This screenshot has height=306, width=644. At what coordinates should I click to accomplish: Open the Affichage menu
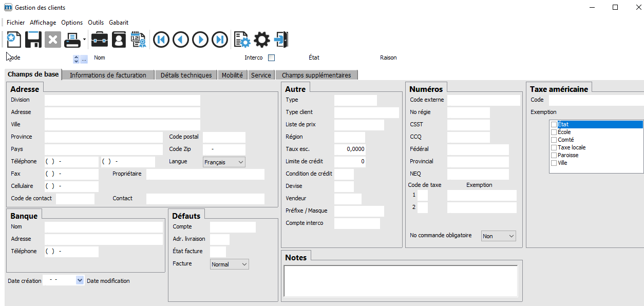pos(43,23)
